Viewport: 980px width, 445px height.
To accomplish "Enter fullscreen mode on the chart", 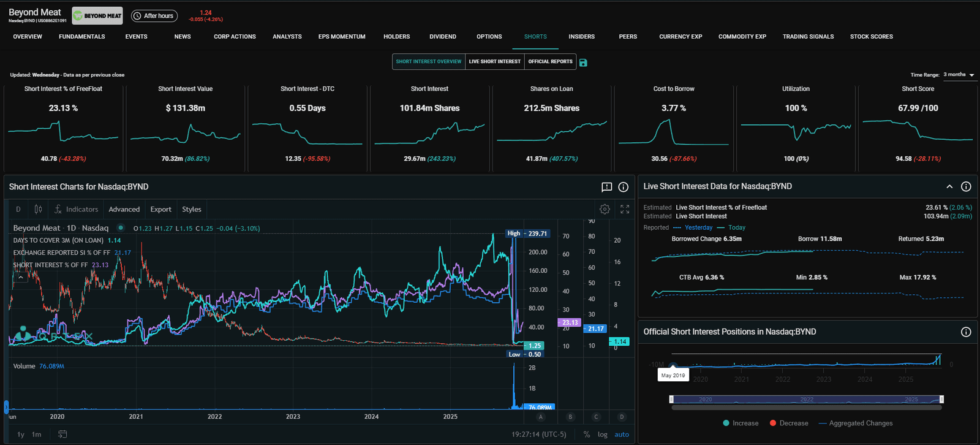I will point(625,209).
